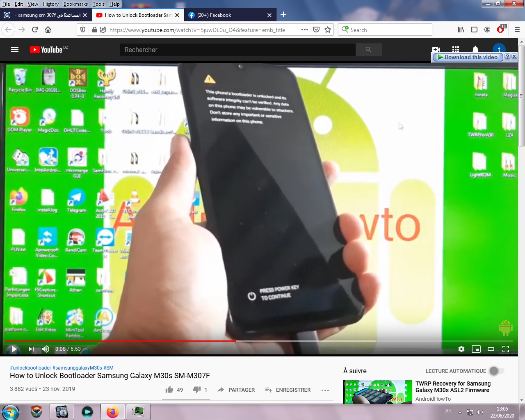Show the Firefox sidebar
The image size is (525, 420).
(x=474, y=30)
